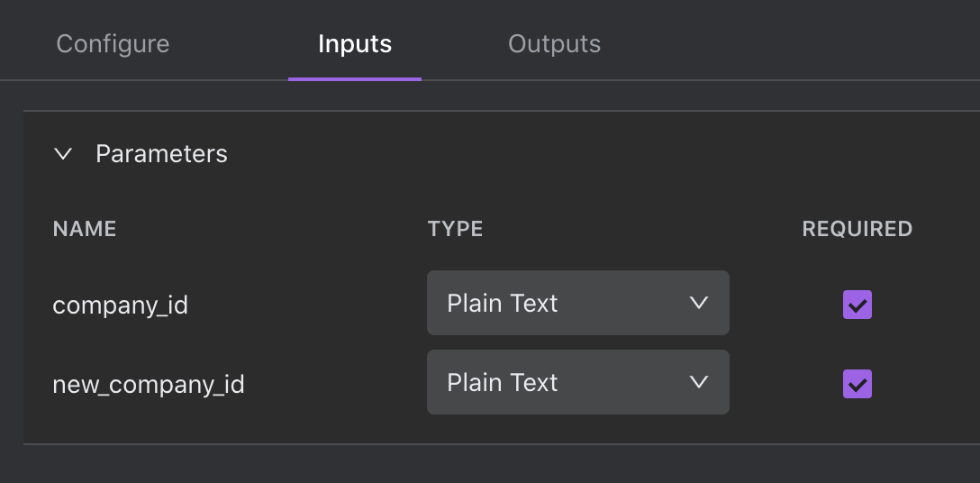Select the Inputs tab

click(x=355, y=44)
